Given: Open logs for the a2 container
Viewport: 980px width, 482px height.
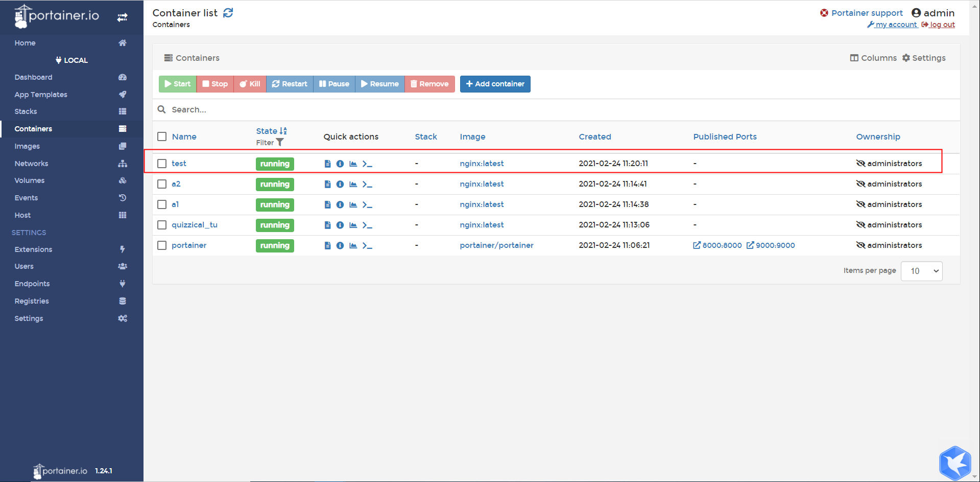Looking at the screenshot, I should pyautogui.click(x=328, y=184).
